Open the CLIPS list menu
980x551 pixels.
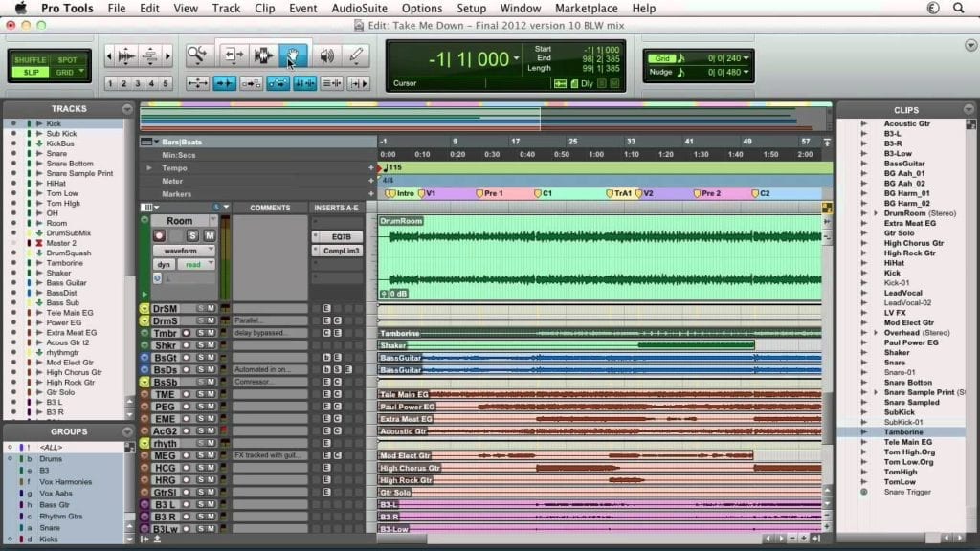[x=969, y=109]
